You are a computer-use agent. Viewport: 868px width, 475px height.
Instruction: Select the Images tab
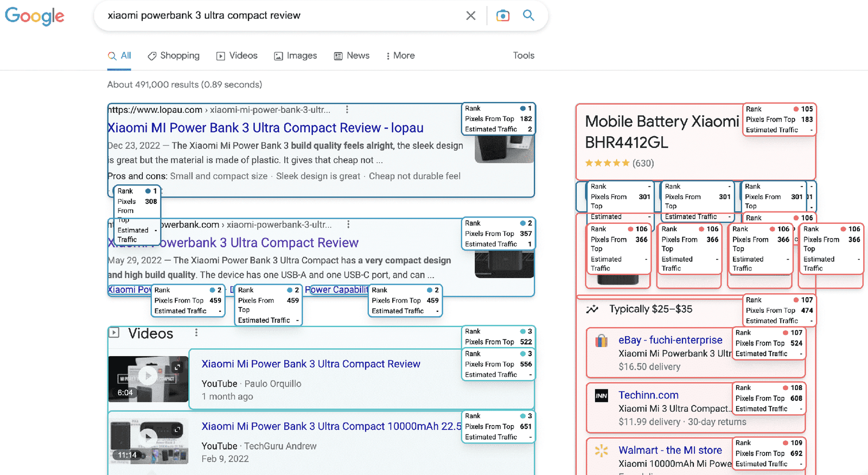point(296,56)
